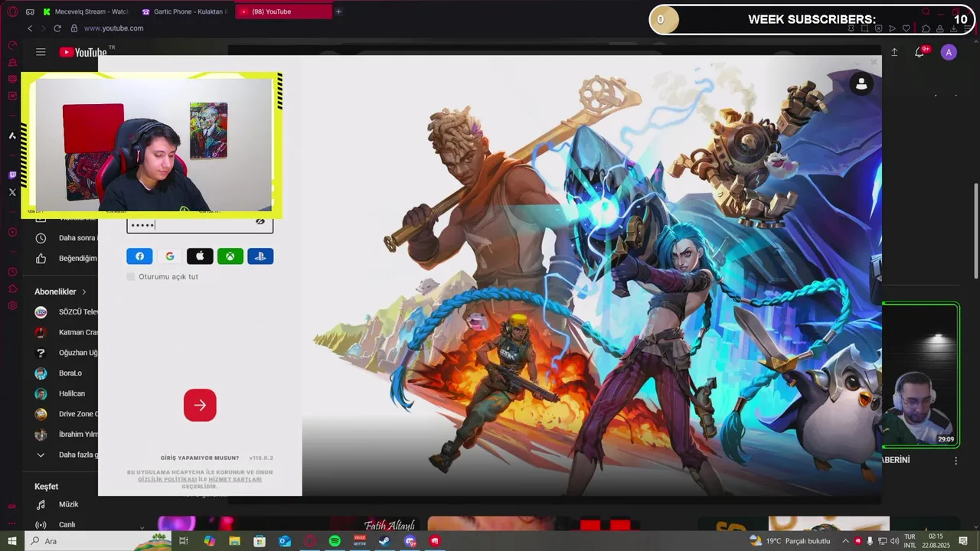The height and width of the screenshot is (551, 980).
Task: Open the video thumbnail showing 29:09
Action: 920,376
